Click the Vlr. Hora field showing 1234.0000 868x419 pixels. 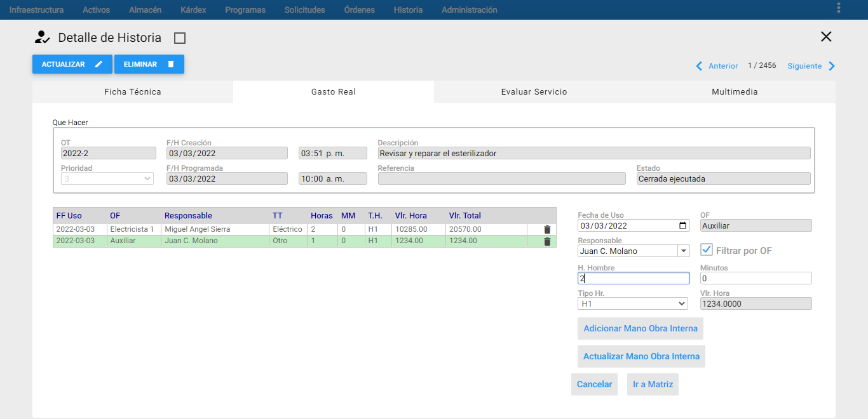pyautogui.click(x=756, y=303)
